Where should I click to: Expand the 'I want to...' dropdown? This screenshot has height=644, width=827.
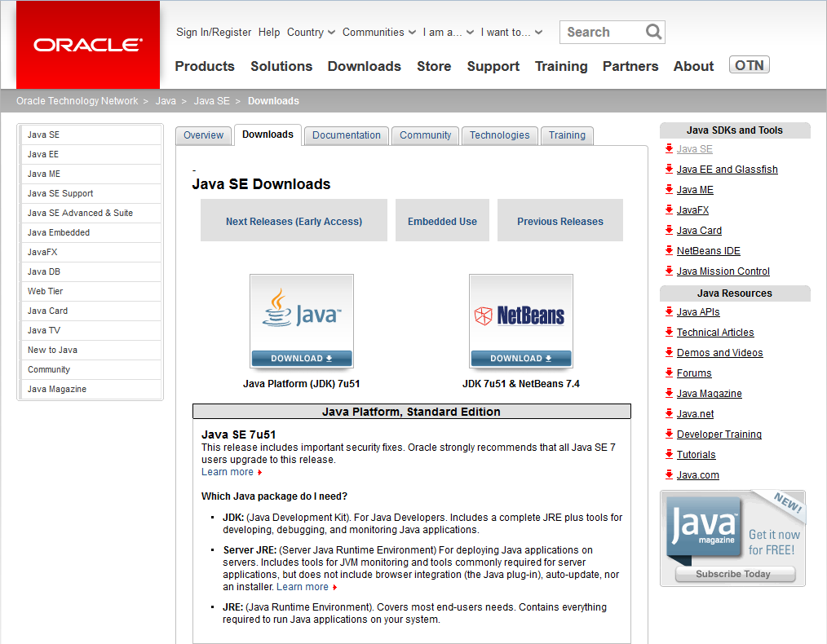(511, 33)
